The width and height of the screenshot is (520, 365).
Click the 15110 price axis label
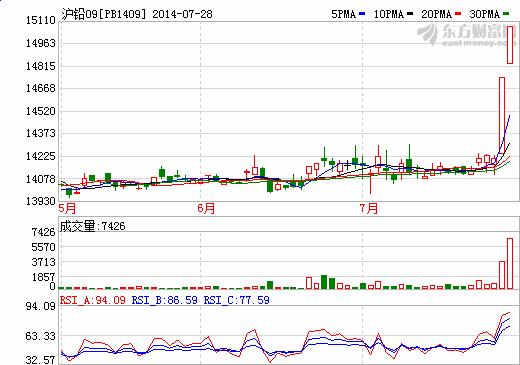coord(41,20)
